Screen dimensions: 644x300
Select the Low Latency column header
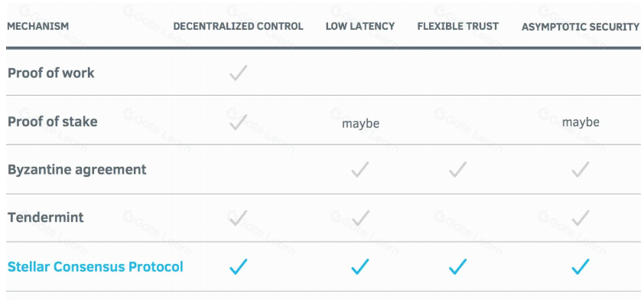360,26
